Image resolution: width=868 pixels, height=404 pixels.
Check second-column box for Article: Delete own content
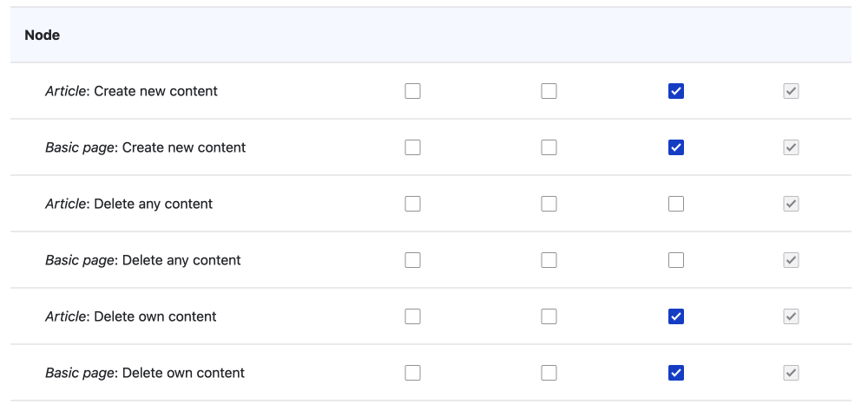tap(549, 316)
